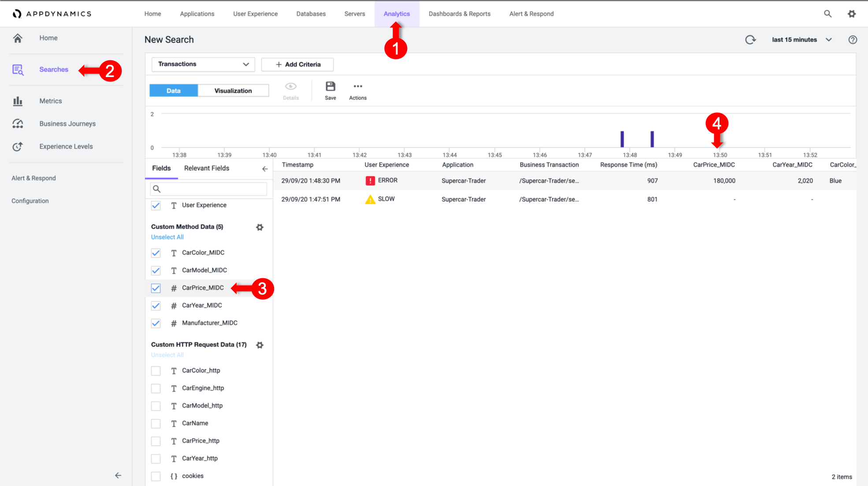This screenshot has height=486, width=868.
Task: Click the SLOW yellow warning icon
Action: [370, 199]
